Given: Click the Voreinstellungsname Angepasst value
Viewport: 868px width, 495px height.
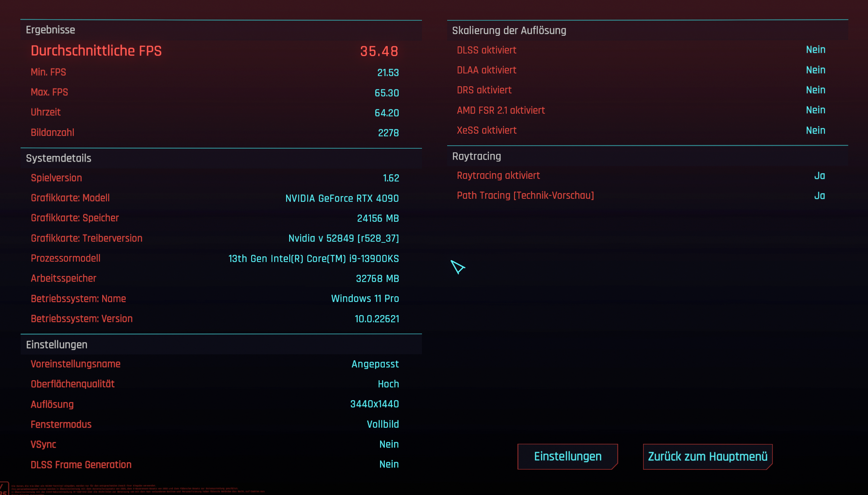Looking at the screenshot, I should pyautogui.click(x=375, y=364).
